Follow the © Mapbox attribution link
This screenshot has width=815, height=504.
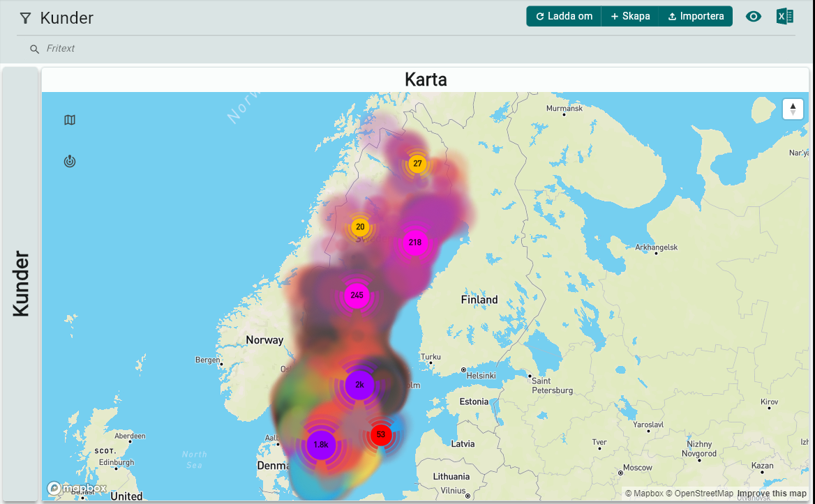[x=644, y=494]
